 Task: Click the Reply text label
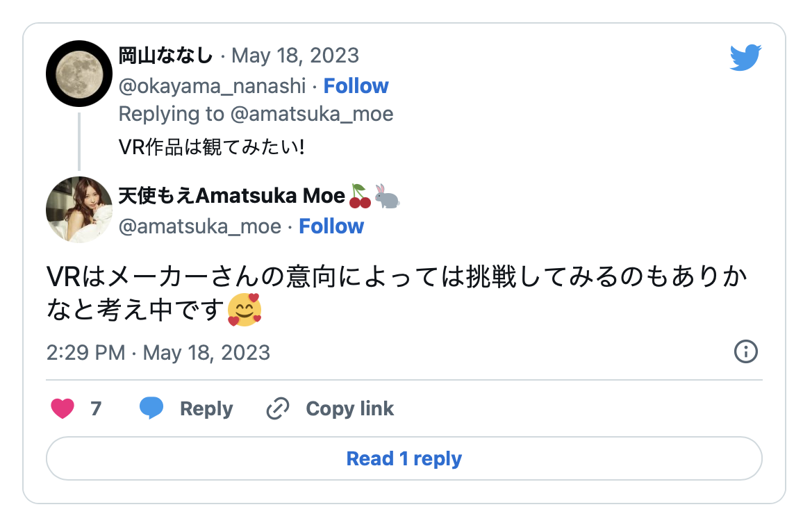point(206,408)
